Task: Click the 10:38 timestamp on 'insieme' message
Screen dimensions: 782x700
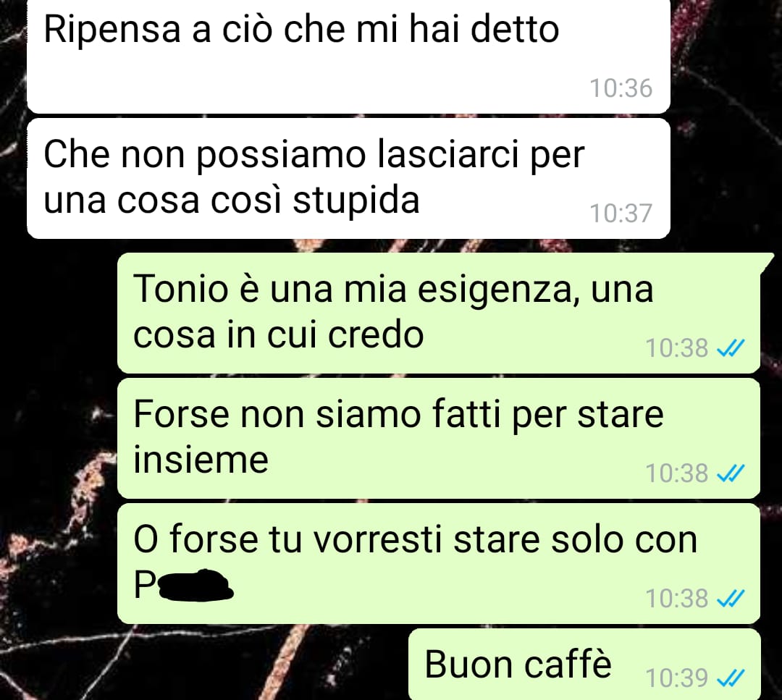Action: click(677, 473)
